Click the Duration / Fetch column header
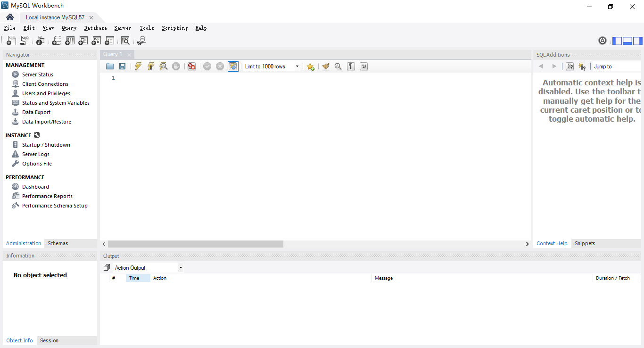Viewport: 644px width, 348px height. [x=616, y=278]
